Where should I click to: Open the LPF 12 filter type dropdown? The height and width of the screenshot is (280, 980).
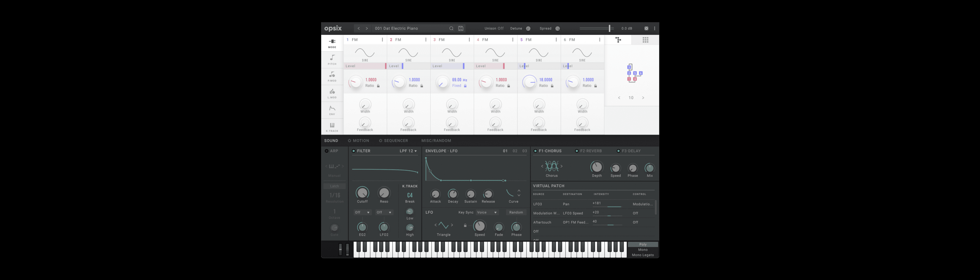coord(408,151)
